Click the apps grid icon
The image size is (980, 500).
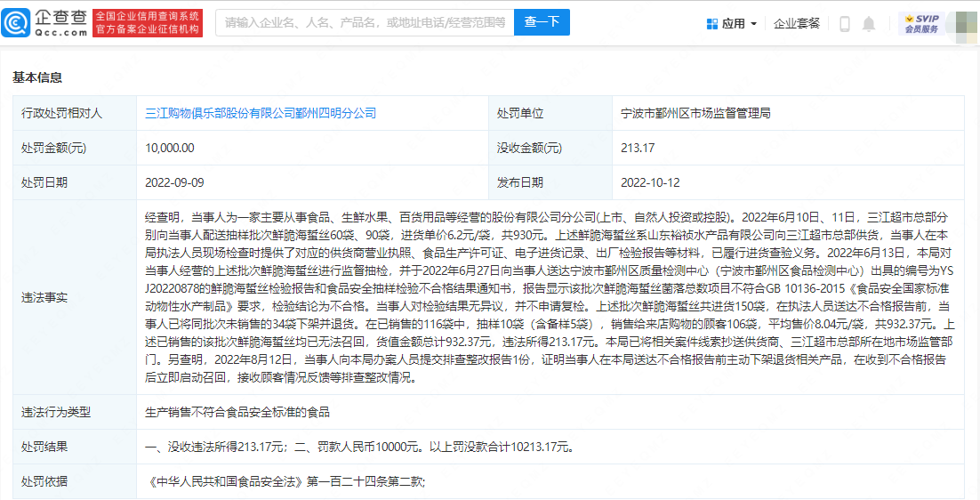click(x=711, y=24)
